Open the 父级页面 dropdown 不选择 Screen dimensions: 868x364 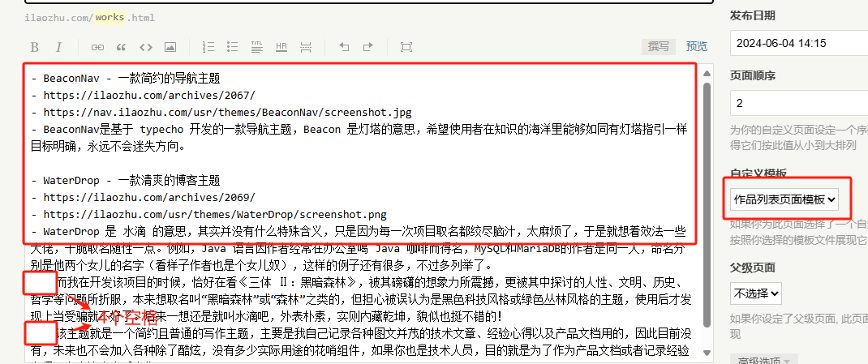(755, 292)
